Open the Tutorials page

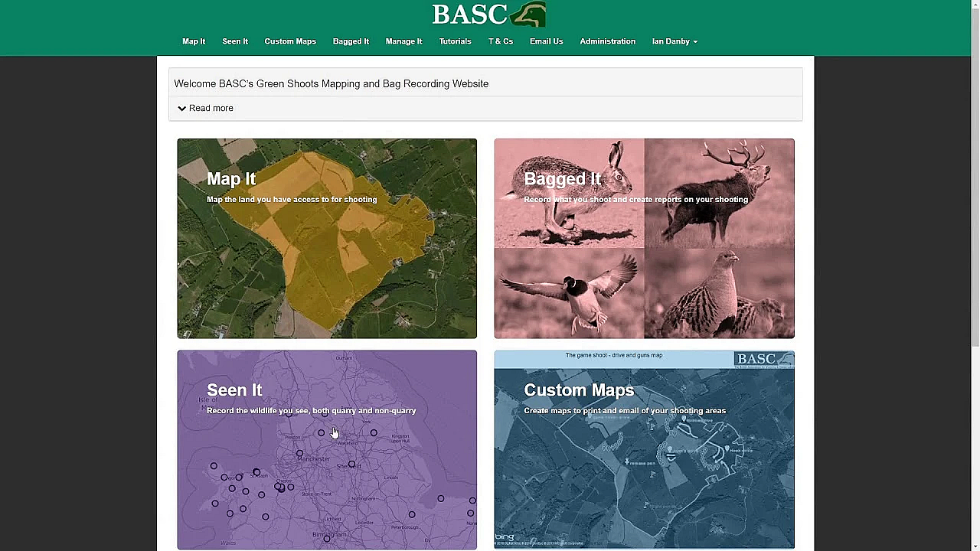[x=455, y=41]
